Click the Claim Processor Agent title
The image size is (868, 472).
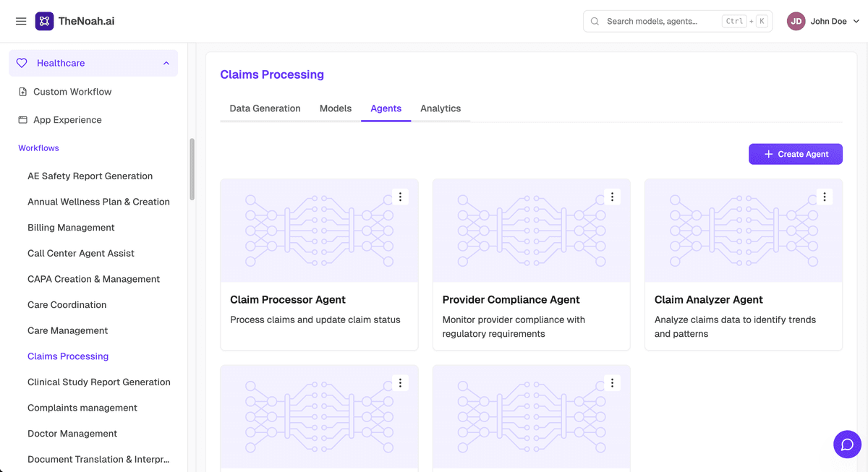tap(288, 299)
